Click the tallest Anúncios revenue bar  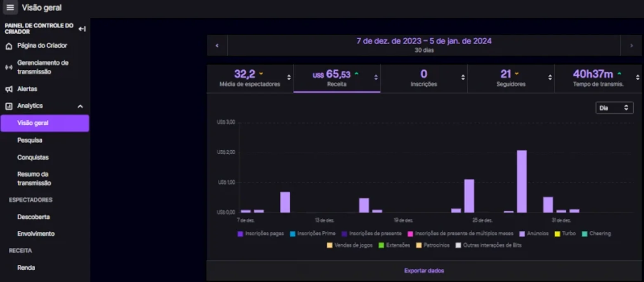point(522,181)
